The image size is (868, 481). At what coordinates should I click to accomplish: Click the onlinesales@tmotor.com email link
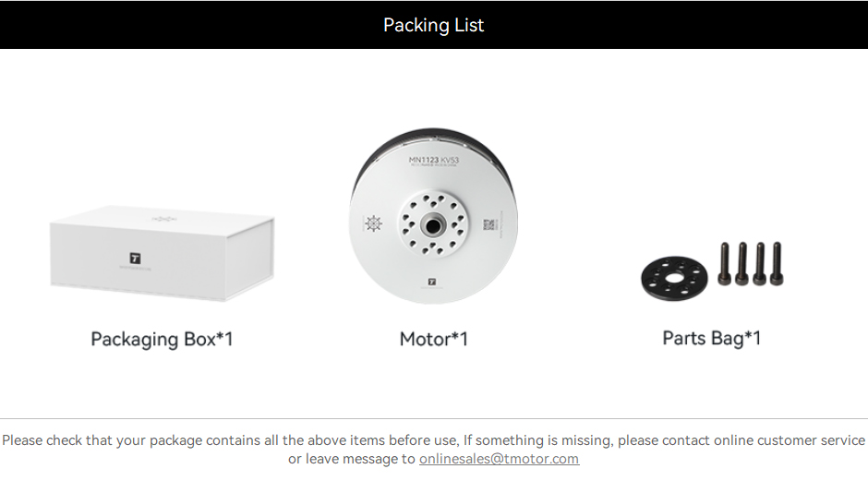pyautogui.click(x=499, y=459)
